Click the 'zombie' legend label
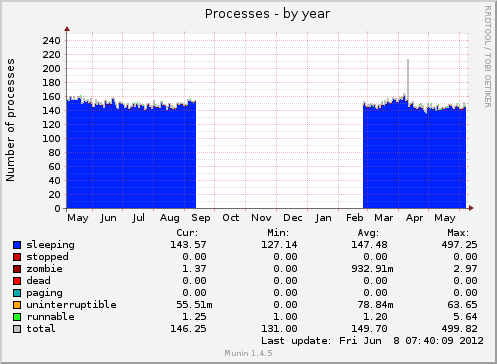 pyautogui.click(x=44, y=269)
